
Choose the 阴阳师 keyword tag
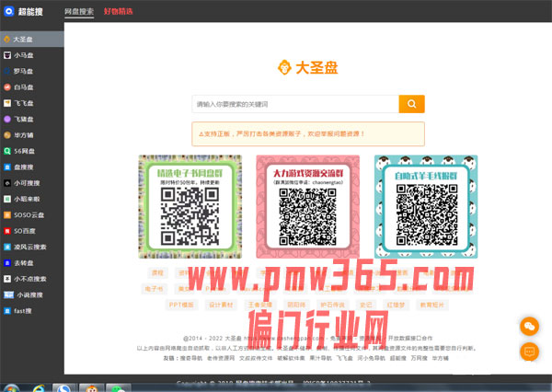[x=296, y=305]
